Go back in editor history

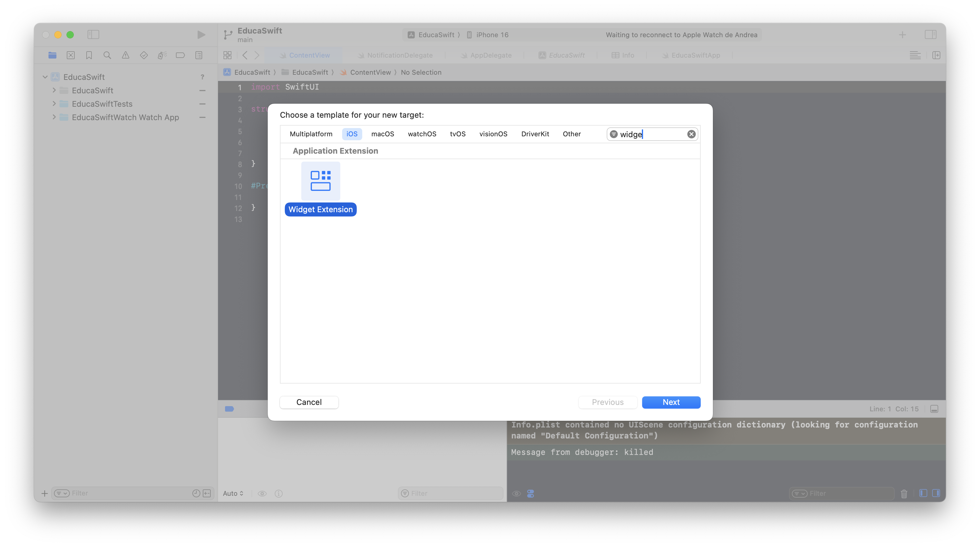click(x=245, y=55)
